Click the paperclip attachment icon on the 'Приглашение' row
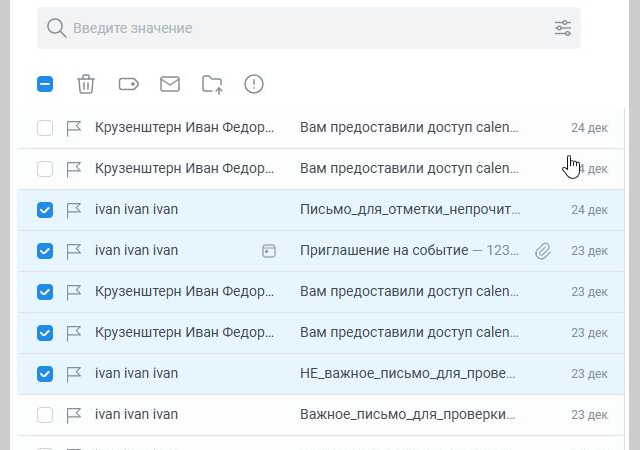640x450 pixels. point(543,251)
